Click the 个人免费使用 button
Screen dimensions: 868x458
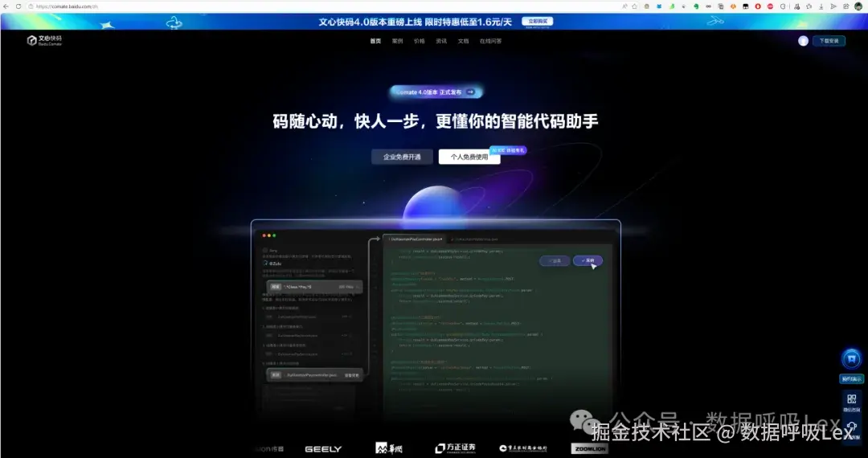[x=469, y=157]
